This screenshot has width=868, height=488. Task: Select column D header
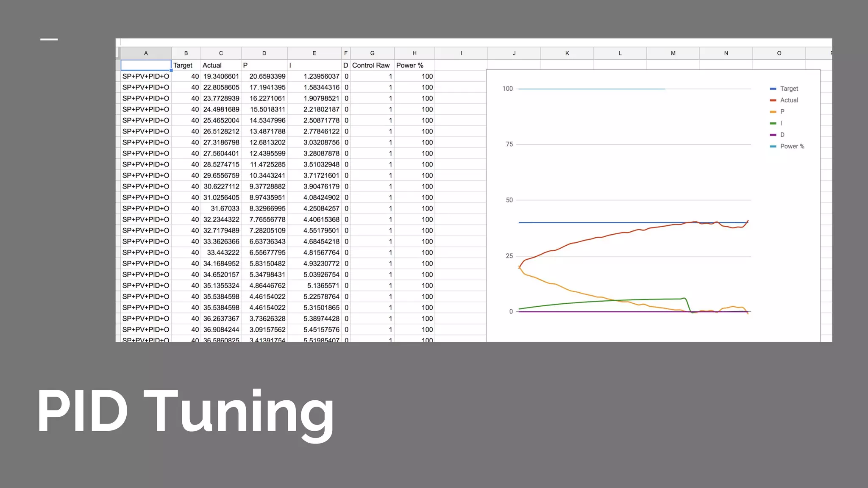tap(264, 53)
